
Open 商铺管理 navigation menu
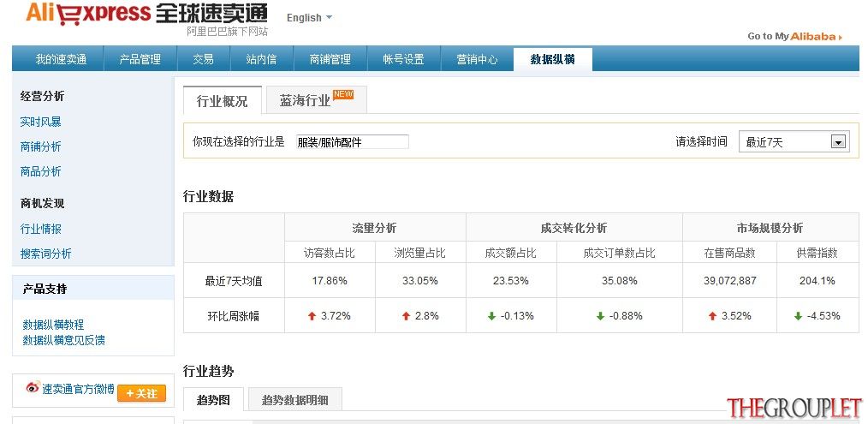click(330, 59)
